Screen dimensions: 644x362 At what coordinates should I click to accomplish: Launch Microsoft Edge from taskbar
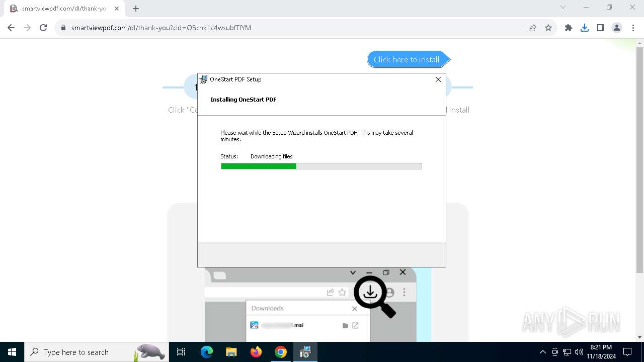point(207,352)
